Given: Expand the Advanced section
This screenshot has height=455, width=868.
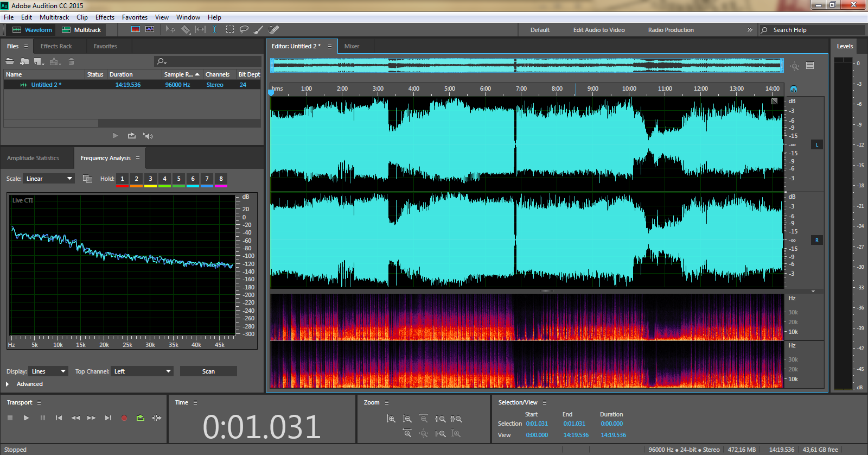Looking at the screenshot, I should [8, 384].
